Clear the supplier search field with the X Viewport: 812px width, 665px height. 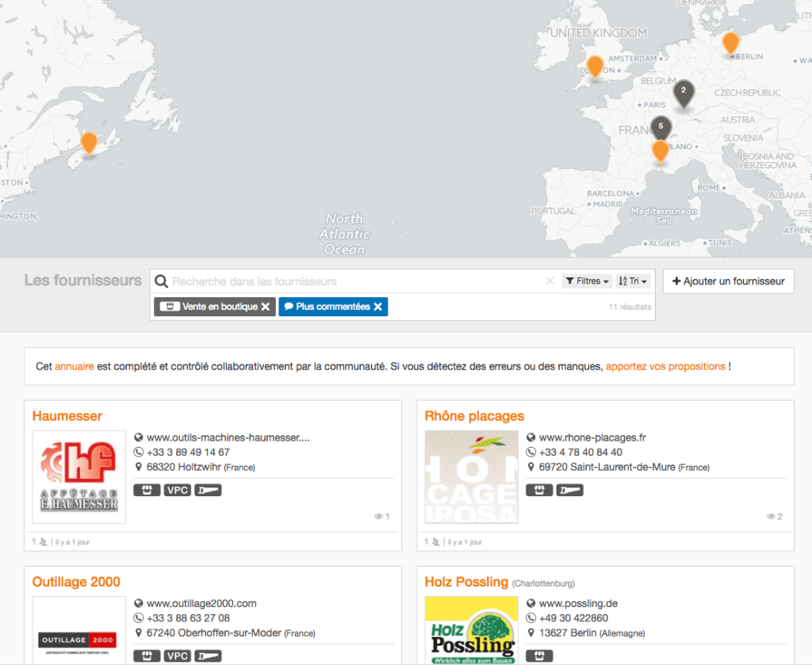click(550, 281)
